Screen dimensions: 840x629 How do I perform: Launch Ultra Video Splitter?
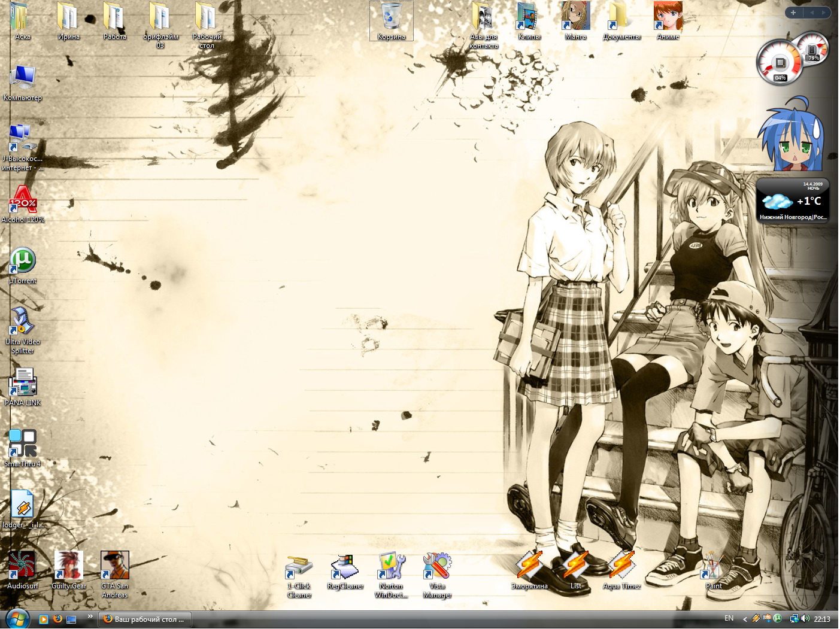tap(23, 330)
